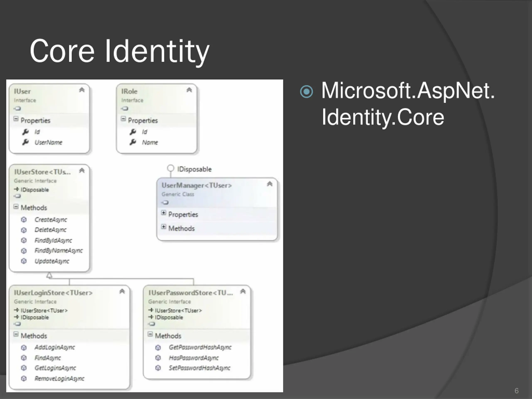
Task: Collapse the IUser interface box chevron
Action: point(82,90)
